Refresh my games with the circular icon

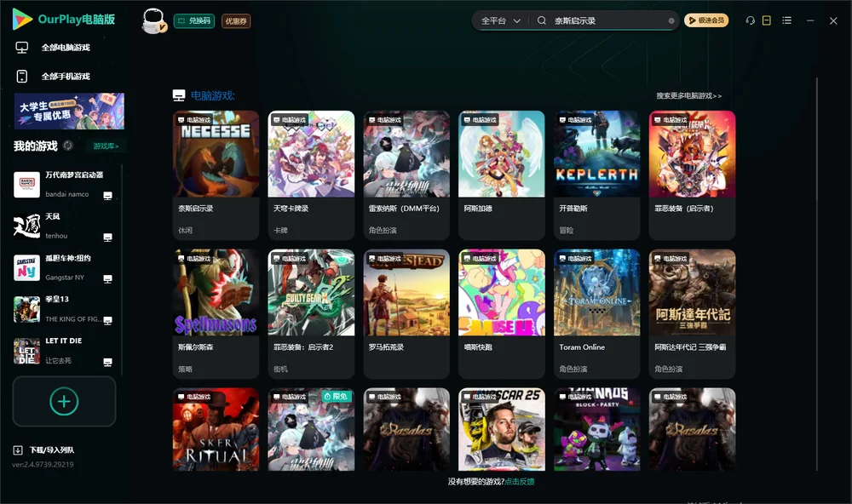pos(68,146)
